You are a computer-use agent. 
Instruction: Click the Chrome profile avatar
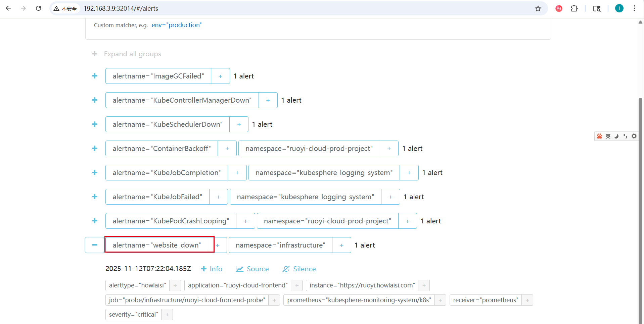(619, 8)
